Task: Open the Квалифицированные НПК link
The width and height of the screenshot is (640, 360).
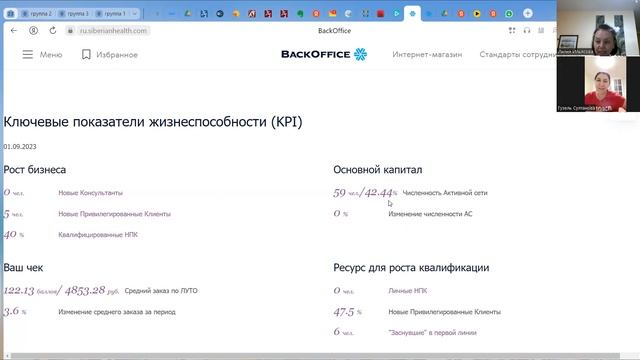Action: click(x=98, y=235)
